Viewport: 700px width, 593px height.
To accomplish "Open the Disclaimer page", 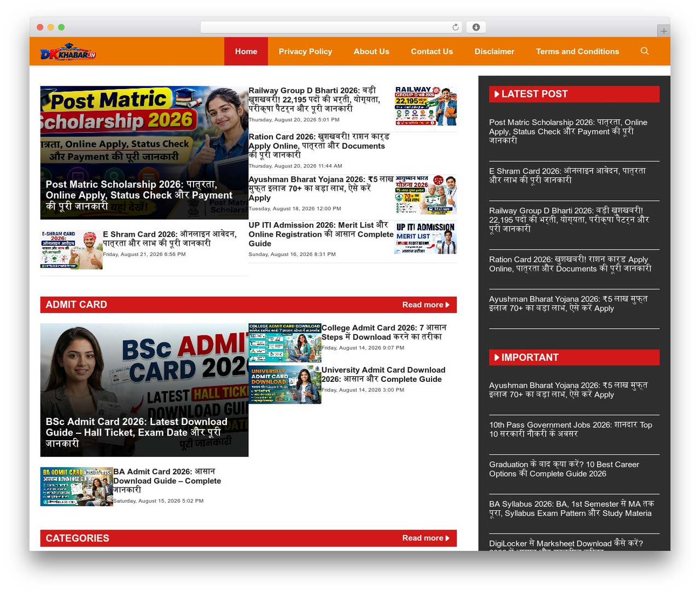I will click(x=494, y=51).
